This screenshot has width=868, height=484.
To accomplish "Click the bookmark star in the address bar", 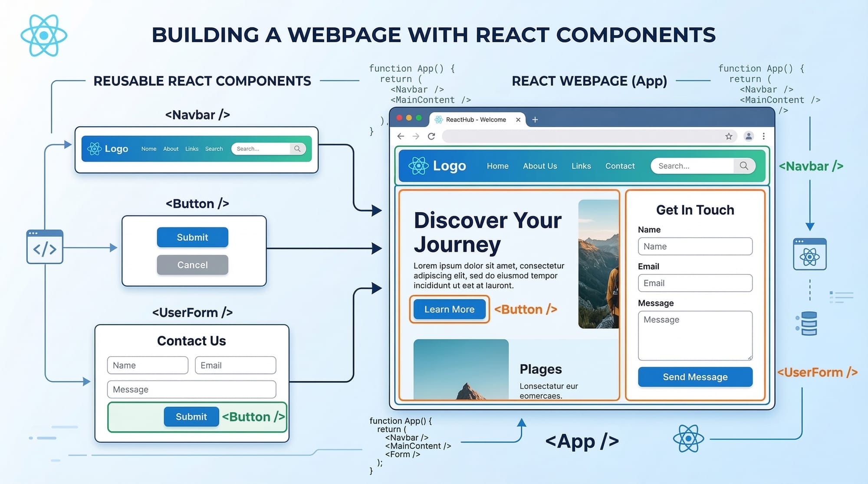I will 727,136.
